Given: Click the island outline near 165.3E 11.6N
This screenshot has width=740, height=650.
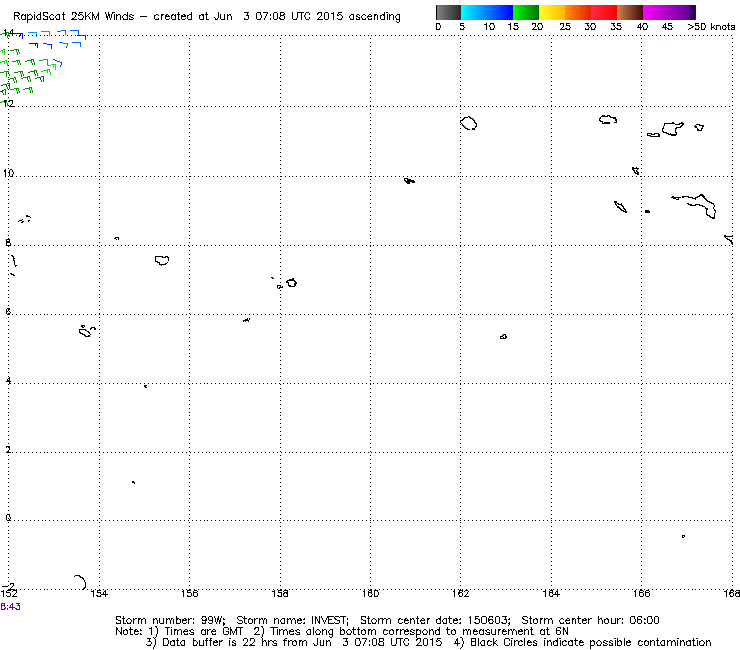Looking at the screenshot, I should 608,119.
